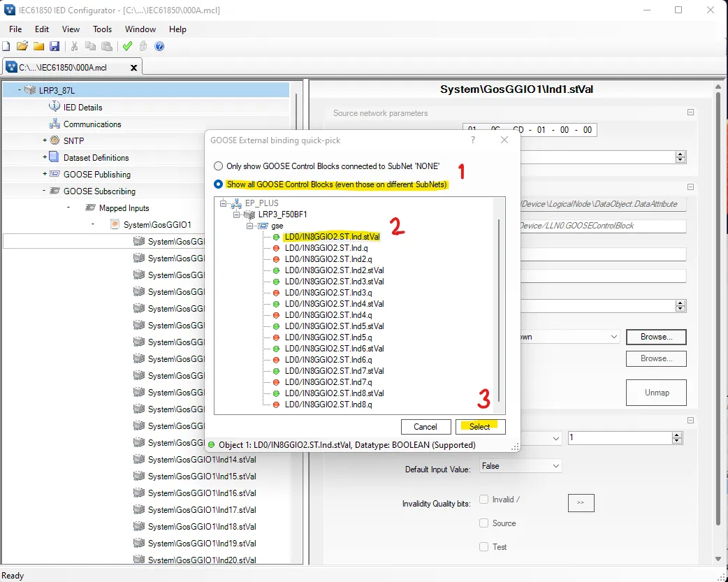Click the closed folder toolbar icon
This screenshot has width=728, height=582.
[38, 46]
